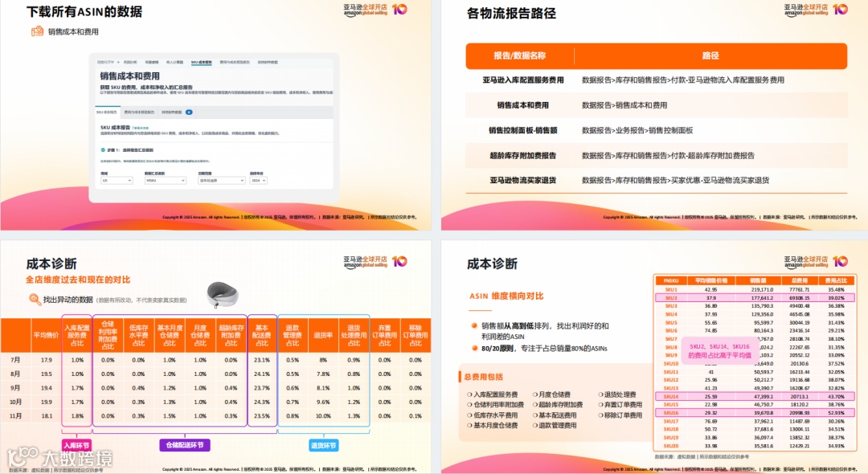Select the blue-underlined SKU 成本报告 navigation item

coord(202,63)
